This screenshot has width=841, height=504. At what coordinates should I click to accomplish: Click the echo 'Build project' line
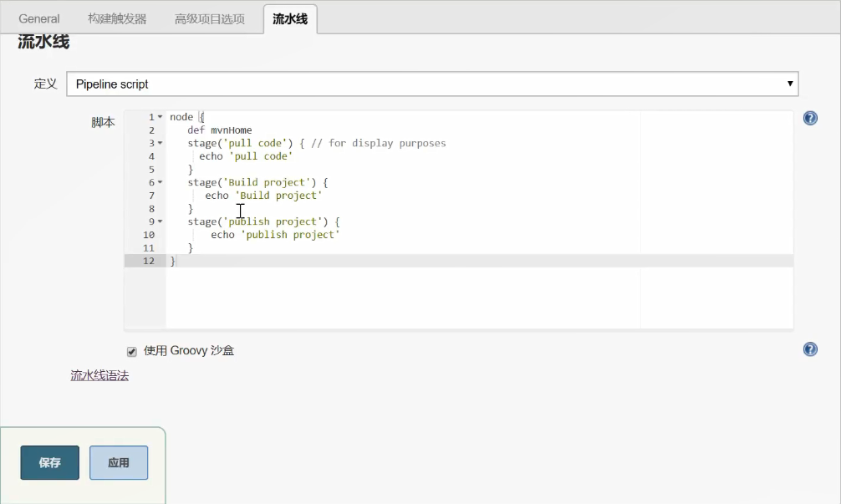coord(263,196)
